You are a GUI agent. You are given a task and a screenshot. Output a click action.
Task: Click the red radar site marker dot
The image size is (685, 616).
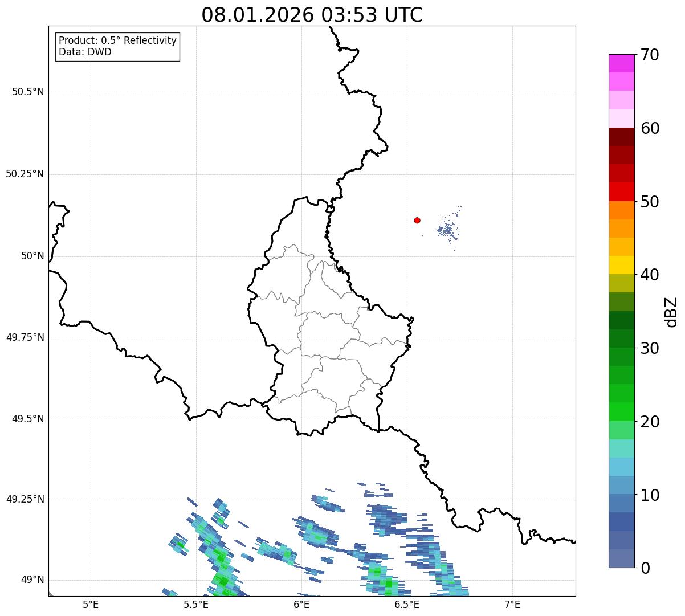[x=417, y=220]
